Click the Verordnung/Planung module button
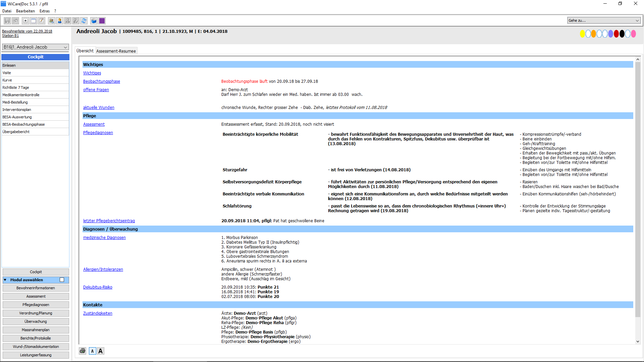 pos(36,313)
